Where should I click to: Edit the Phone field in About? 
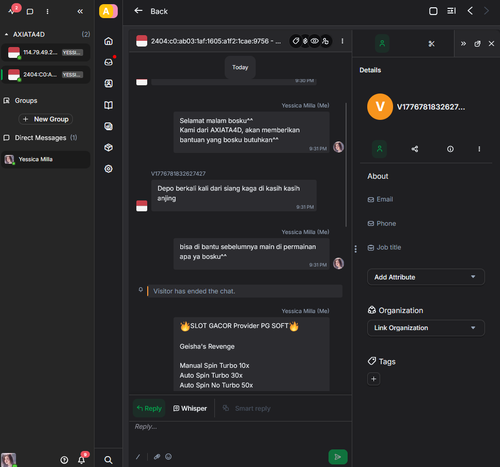point(382,224)
